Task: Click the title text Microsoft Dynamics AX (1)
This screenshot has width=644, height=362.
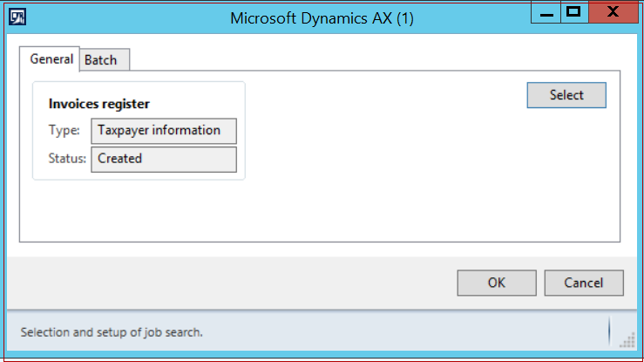Action: click(322, 18)
